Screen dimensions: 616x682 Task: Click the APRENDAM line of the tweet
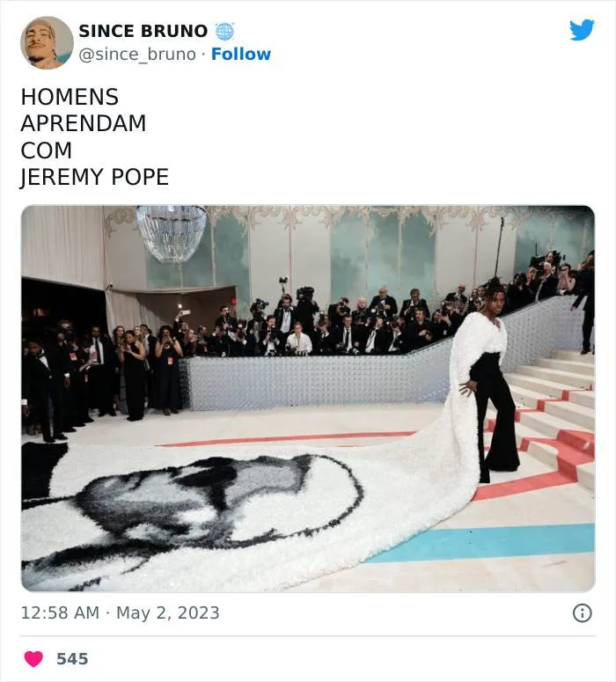84,123
